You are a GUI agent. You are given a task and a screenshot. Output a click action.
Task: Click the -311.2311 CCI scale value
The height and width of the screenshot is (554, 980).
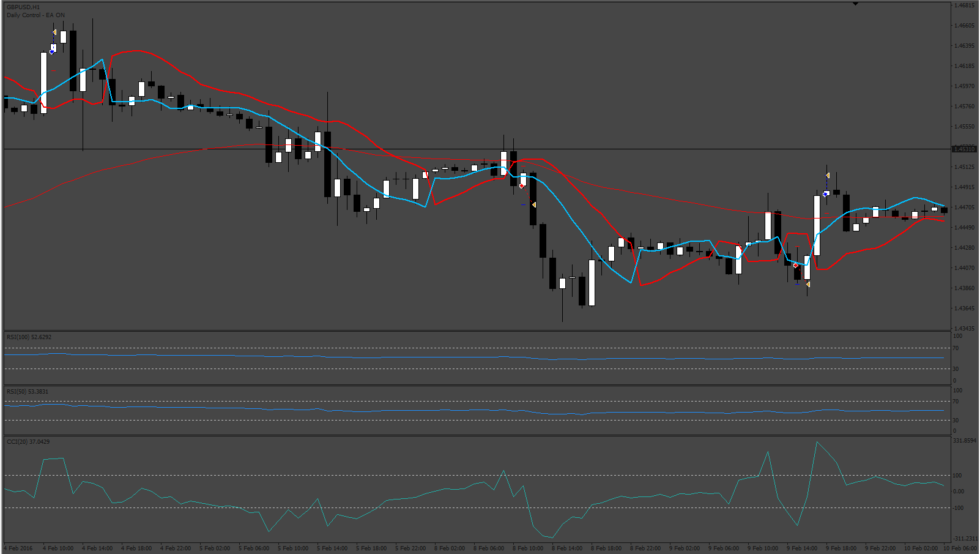(x=965, y=539)
